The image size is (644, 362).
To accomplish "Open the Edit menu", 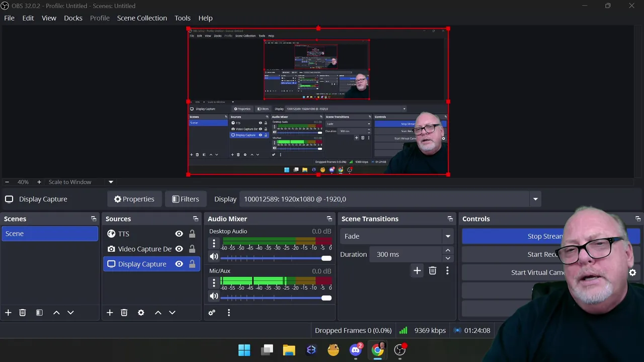I will pyautogui.click(x=28, y=18).
